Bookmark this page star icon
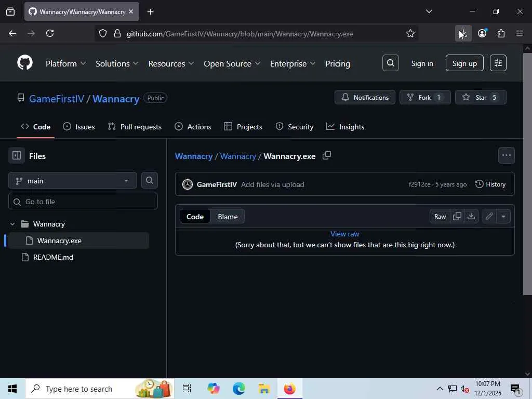The image size is (532, 399). point(410,33)
